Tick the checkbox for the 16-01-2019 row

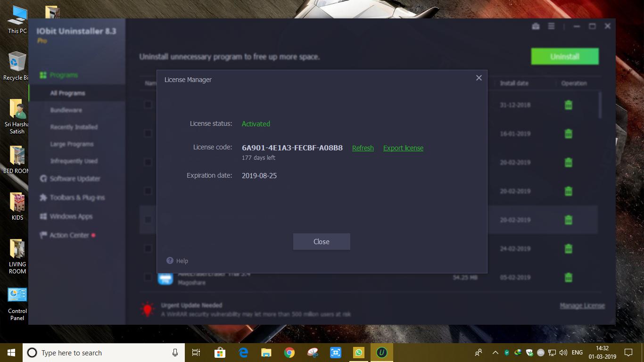(x=148, y=133)
